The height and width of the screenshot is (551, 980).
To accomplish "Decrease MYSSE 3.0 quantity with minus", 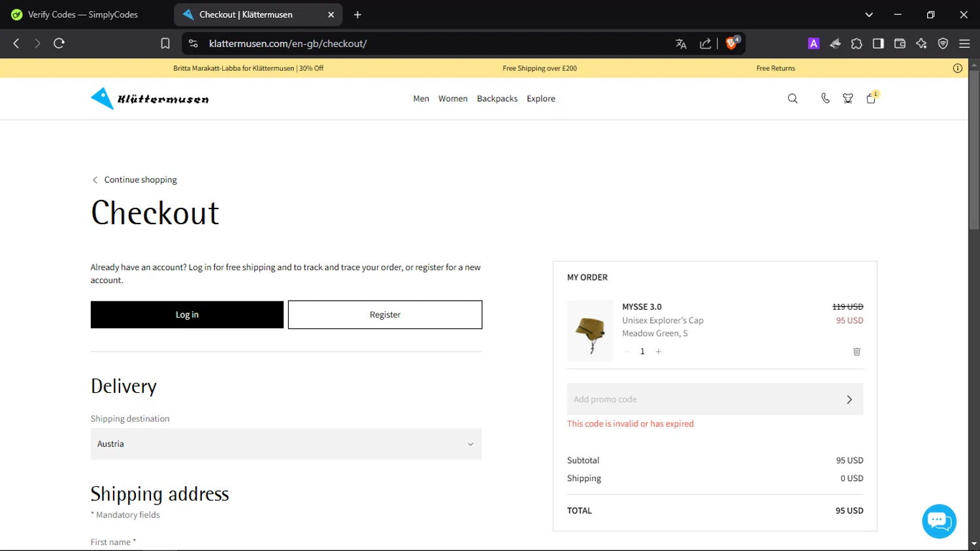I will pyautogui.click(x=627, y=352).
